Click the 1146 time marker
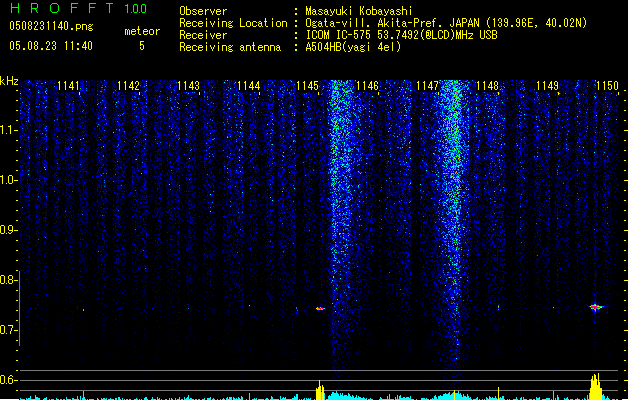 (x=367, y=85)
